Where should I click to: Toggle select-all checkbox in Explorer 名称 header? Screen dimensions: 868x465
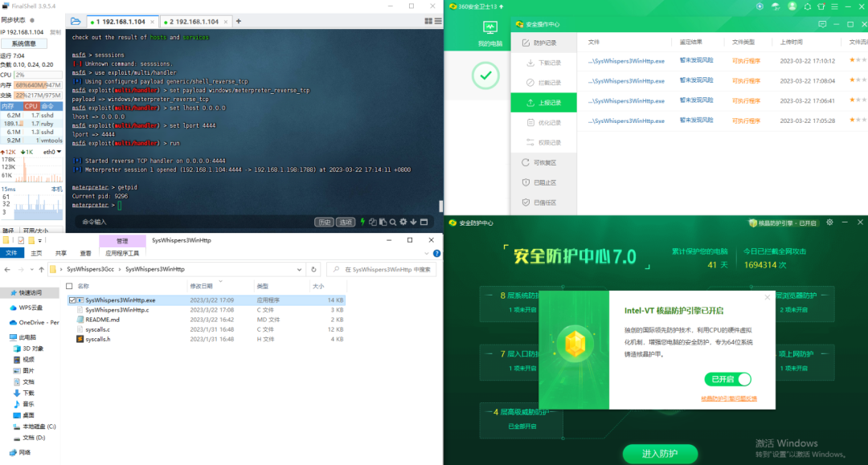tap(69, 286)
